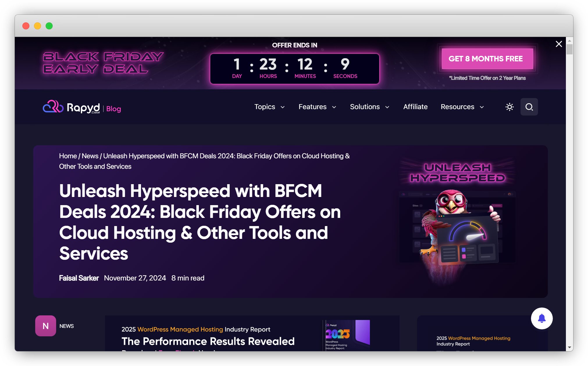Open the 2025 report cover thumbnail

coord(347,335)
